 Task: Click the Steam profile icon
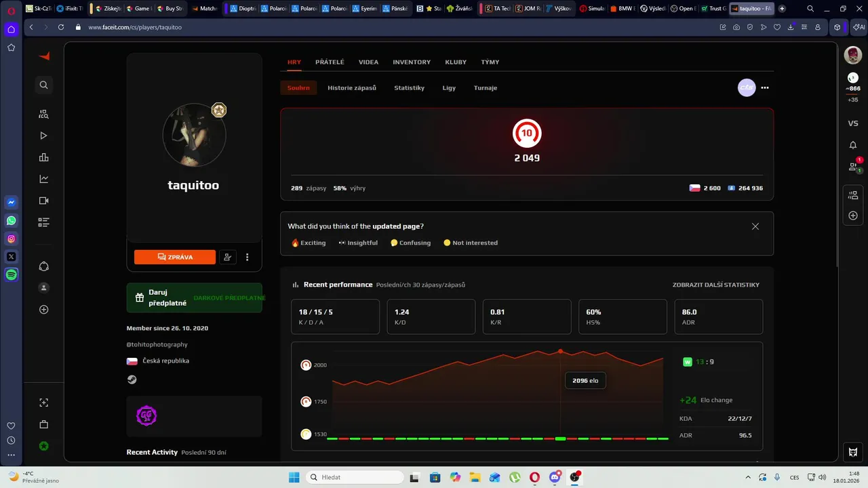pyautogui.click(x=132, y=380)
